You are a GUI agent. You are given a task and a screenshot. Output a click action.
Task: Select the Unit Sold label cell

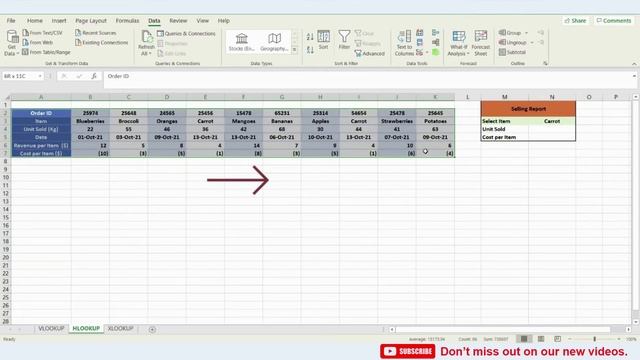[x=505, y=129]
